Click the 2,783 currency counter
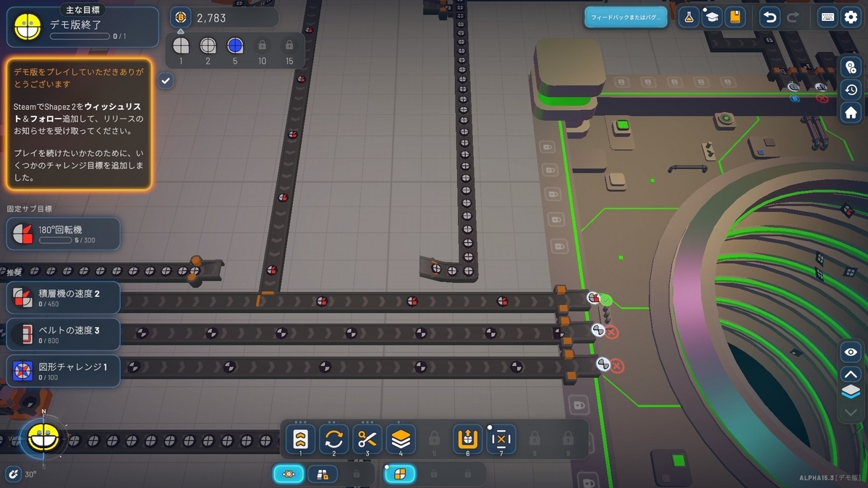Screen dimensions: 868x488 point(224,17)
